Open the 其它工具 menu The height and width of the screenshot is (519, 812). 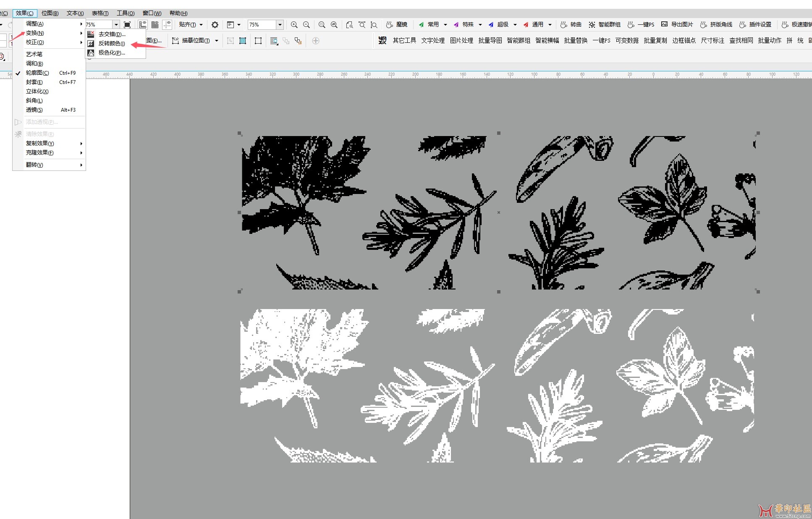[404, 40]
